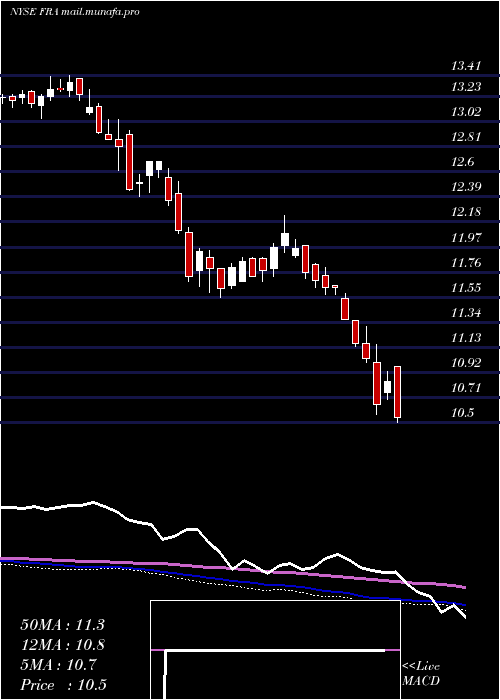The width and height of the screenshot is (500, 700).
Task: Click the 13.02 price axis label
Action: pyautogui.click(x=466, y=112)
